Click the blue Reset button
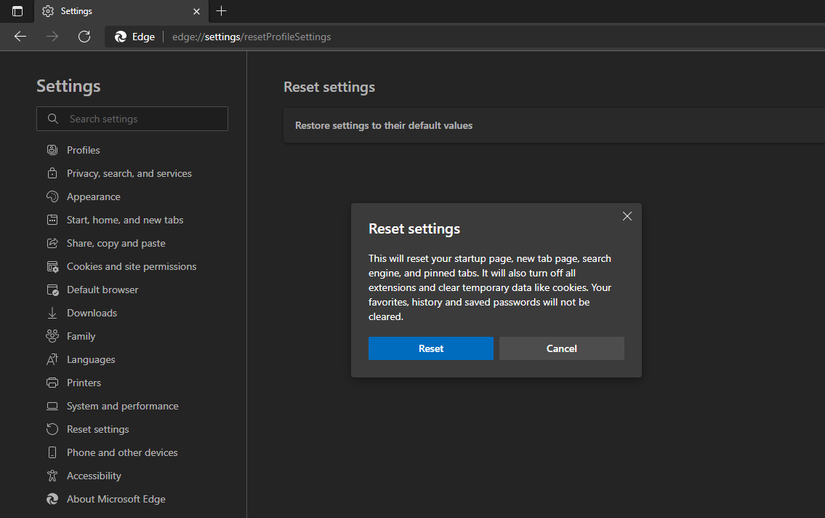 tap(430, 348)
